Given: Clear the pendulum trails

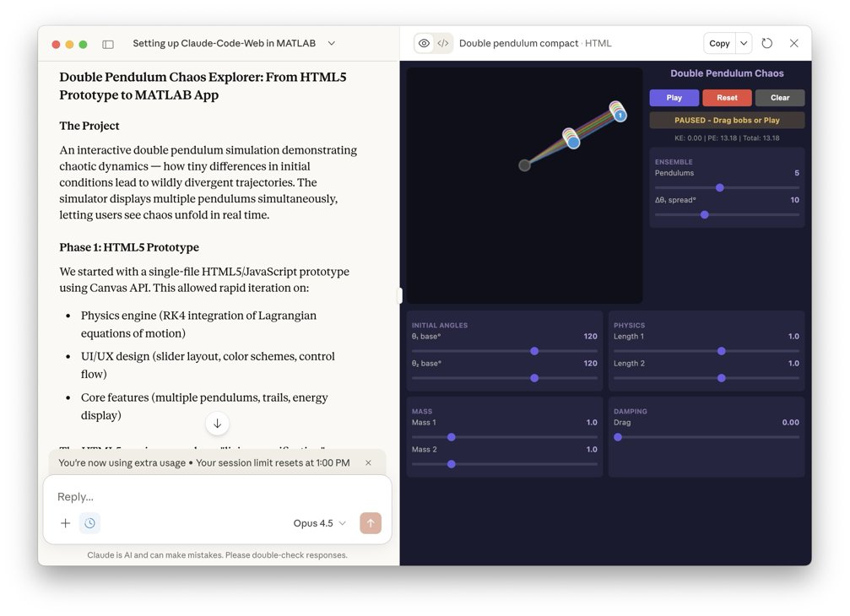Looking at the screenshot, I should point(778,98).
